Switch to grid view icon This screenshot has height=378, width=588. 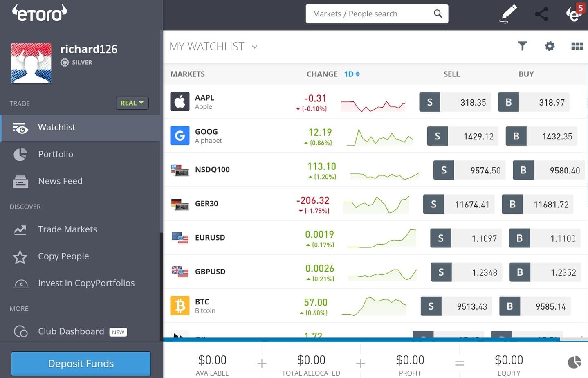(x=577, y=46)
